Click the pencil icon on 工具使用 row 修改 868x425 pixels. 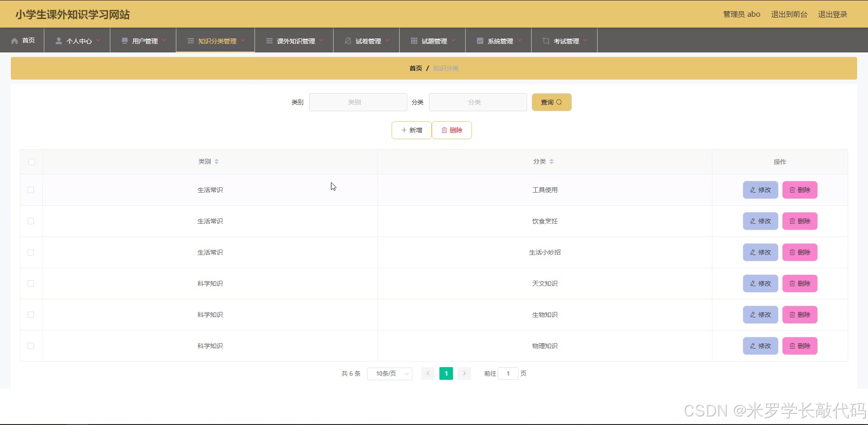[752, 190]
